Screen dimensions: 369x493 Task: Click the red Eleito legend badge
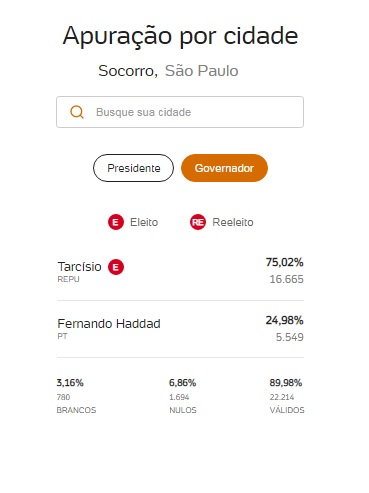[116, 222]
